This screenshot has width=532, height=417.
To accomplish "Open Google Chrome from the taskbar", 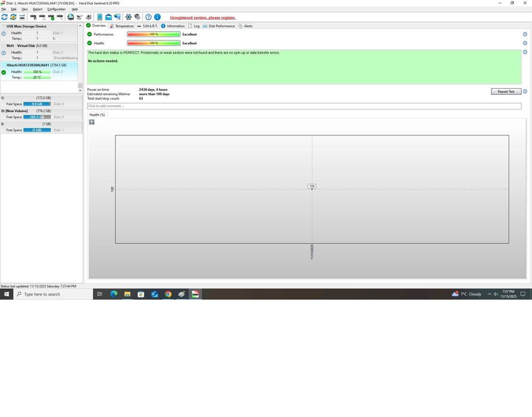I will tap(168, 294).
